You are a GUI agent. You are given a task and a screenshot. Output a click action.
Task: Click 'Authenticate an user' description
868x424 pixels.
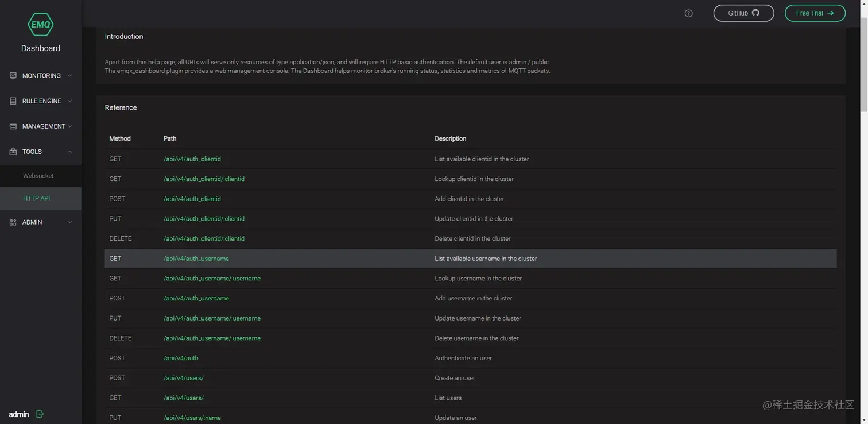tap(463, 359)
